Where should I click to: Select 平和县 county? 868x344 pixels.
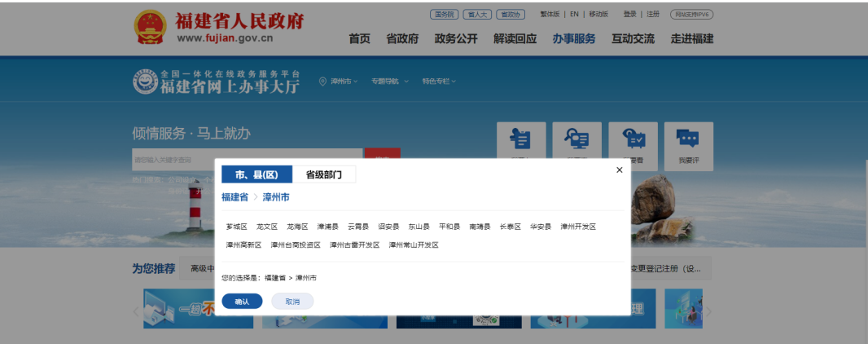449,227
